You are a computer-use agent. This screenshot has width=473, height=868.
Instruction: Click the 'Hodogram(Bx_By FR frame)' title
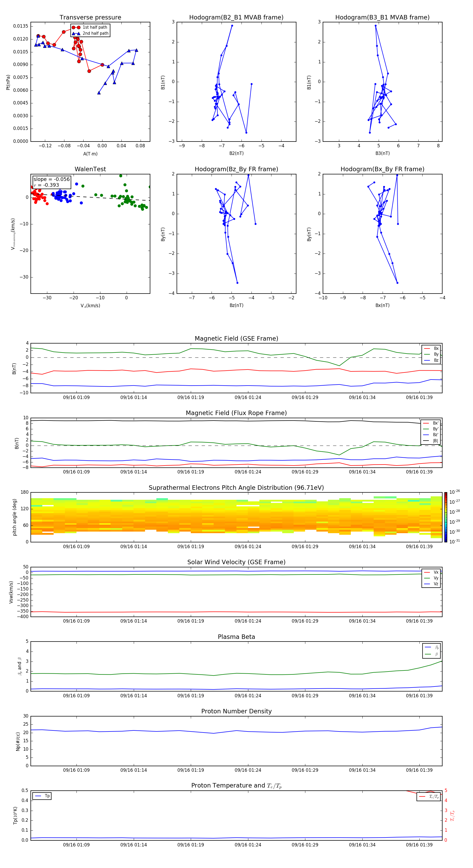[x=382, y=169]
